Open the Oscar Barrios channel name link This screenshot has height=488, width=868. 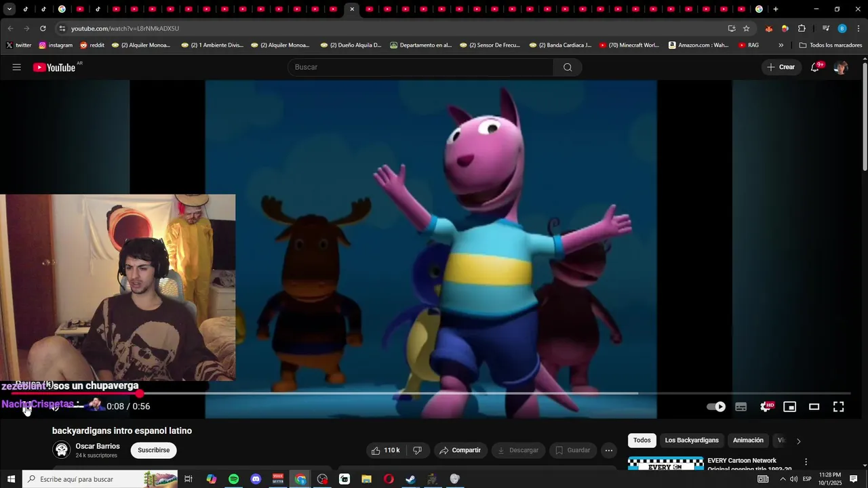[x=98, y=446]
